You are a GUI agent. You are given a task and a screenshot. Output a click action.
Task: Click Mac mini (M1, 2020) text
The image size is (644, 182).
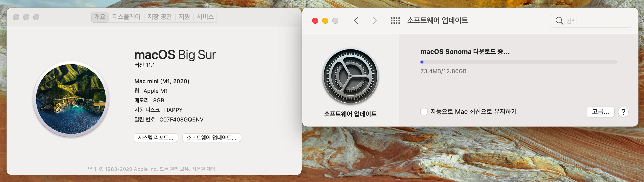(x=162, y=81)
